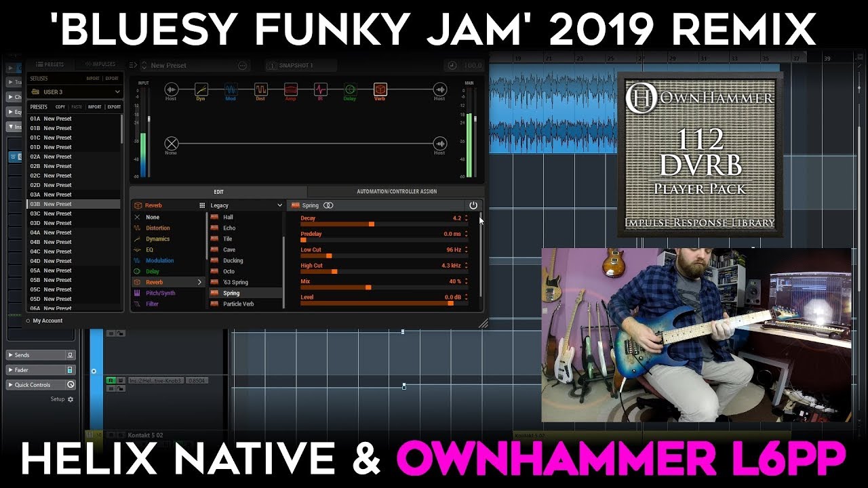Toggle the lock icon on the Knob3 automation lane
Viewport: 868px width, 488px height.
[x=121, y=390]
